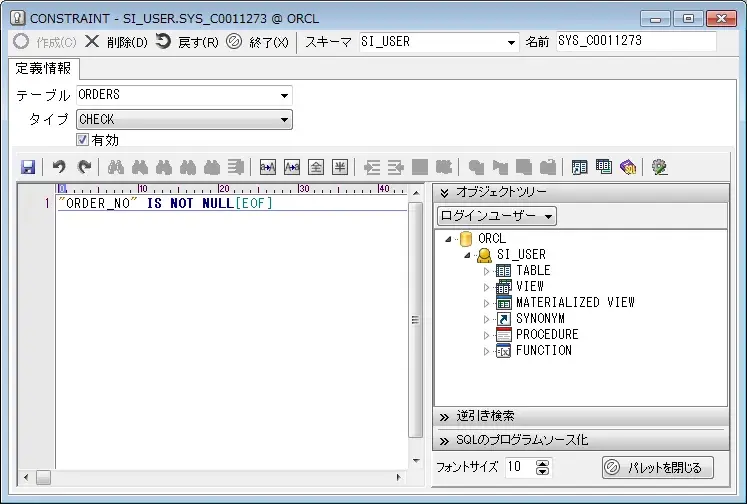The image size is (747, 504).
Task: Select the PROCEDURE tree label
Action: 547,334
